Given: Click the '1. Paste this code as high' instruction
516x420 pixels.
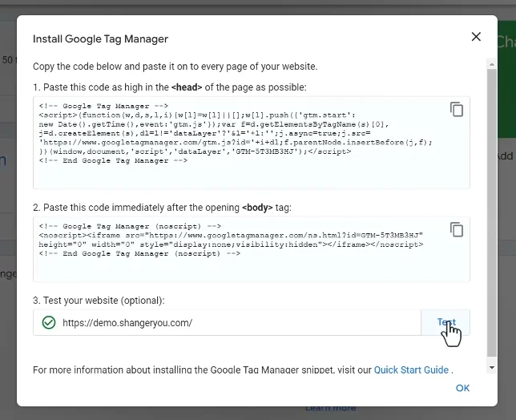Looking at the screenshot, I should (x=170, y=87).
